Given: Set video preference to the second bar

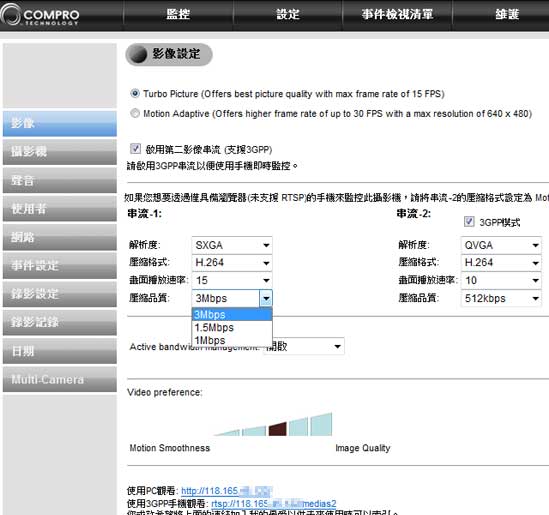Looking at the screenshot, I should point(254,431).
